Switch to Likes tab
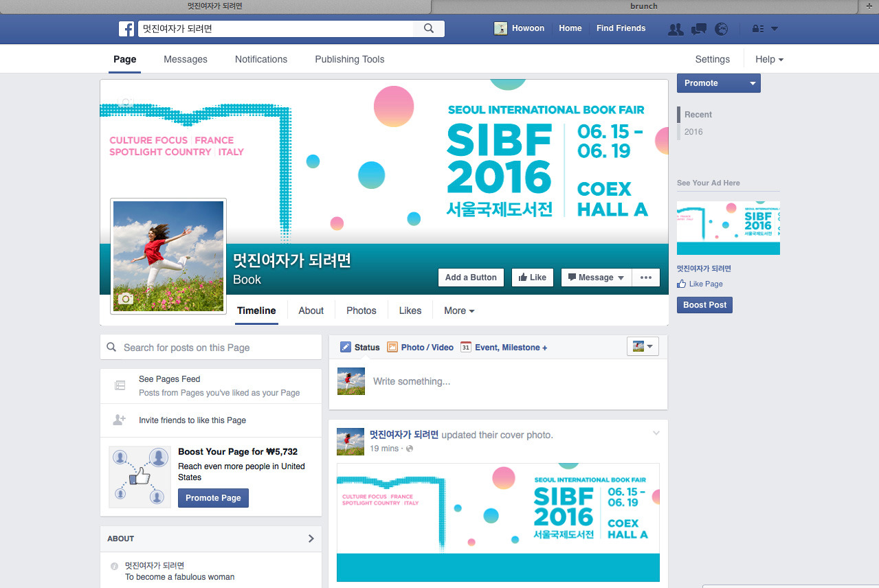Screen dimensions: 879x588 (410, 310)
